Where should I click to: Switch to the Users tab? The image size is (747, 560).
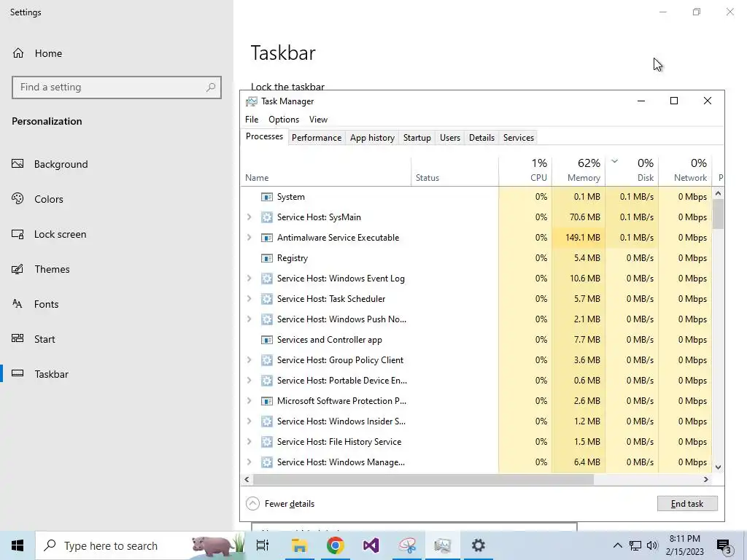click(x=449, y=138)
